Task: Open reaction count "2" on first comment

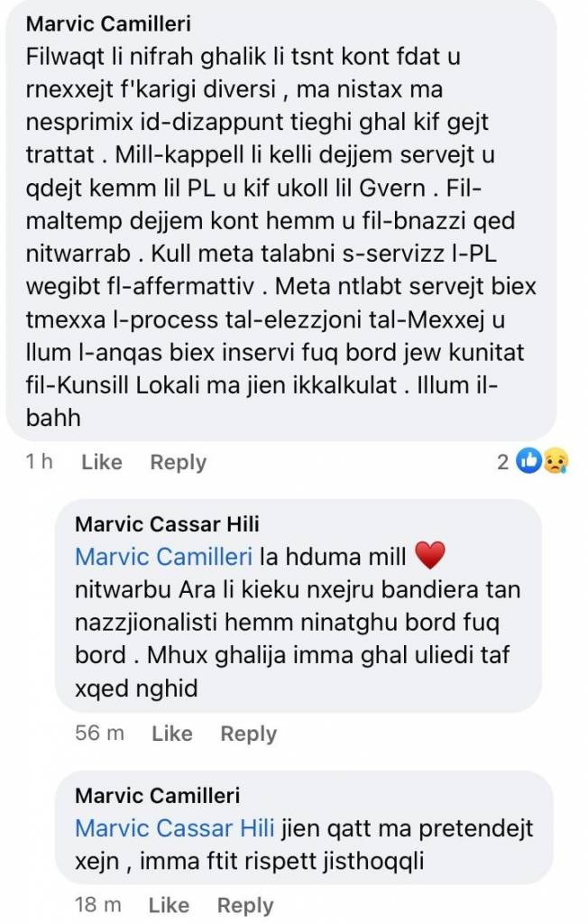Action: tap(502, 462)
